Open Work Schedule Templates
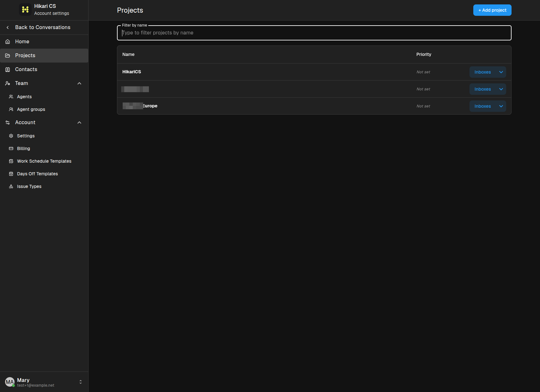 tap(44, 161)
